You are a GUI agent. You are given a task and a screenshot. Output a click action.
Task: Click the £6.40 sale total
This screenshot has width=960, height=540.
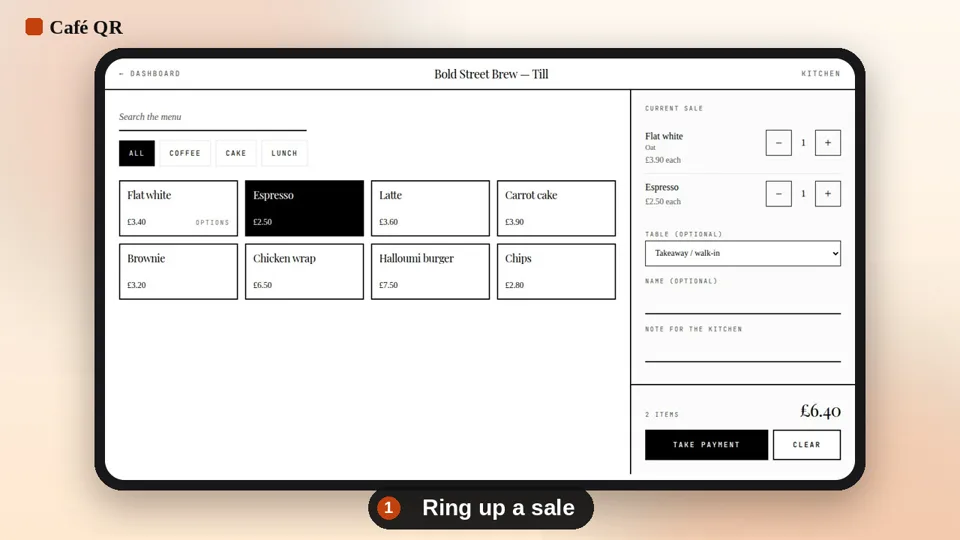point(820,411)
